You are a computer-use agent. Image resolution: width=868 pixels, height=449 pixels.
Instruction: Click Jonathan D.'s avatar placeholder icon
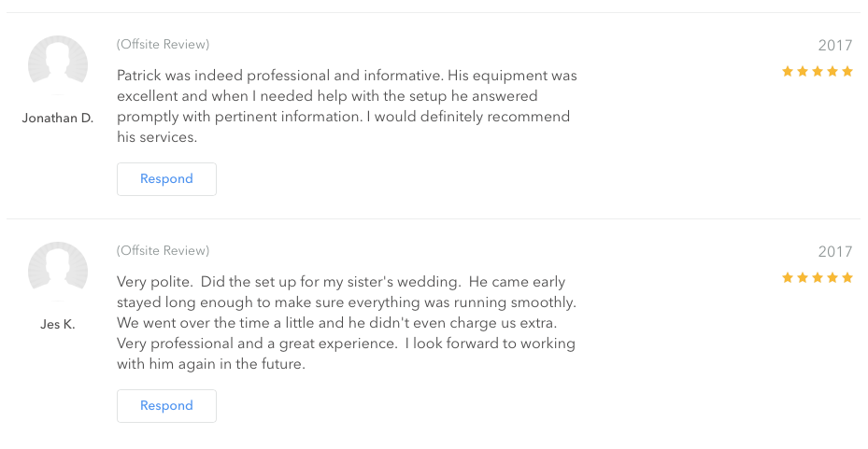pos(58,65)
